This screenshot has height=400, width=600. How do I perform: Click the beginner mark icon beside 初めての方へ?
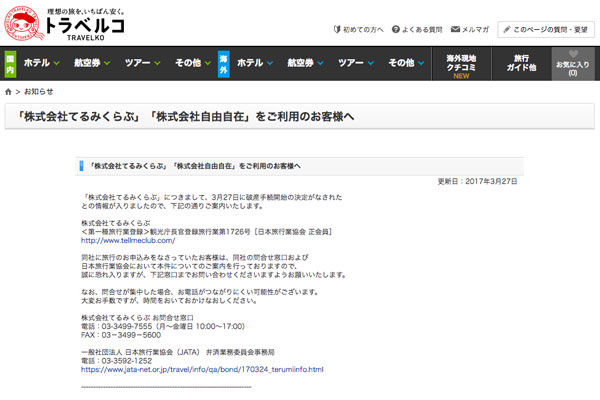pos(337,29)
